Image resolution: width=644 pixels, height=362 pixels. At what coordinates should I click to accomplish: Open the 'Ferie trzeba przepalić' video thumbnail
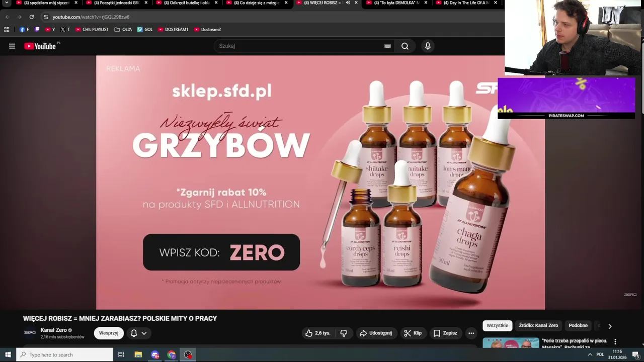click(x=511, y=343)
